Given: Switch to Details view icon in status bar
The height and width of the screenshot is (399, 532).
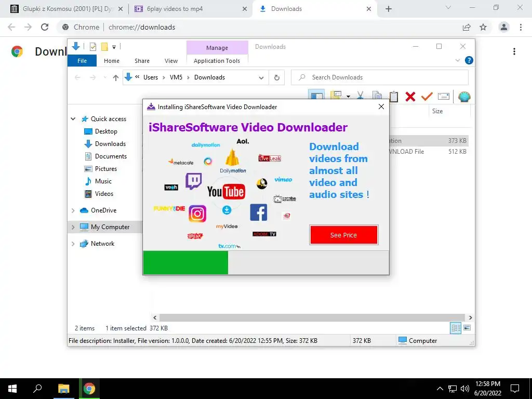Looking at the screenshot, I should 456,328.
